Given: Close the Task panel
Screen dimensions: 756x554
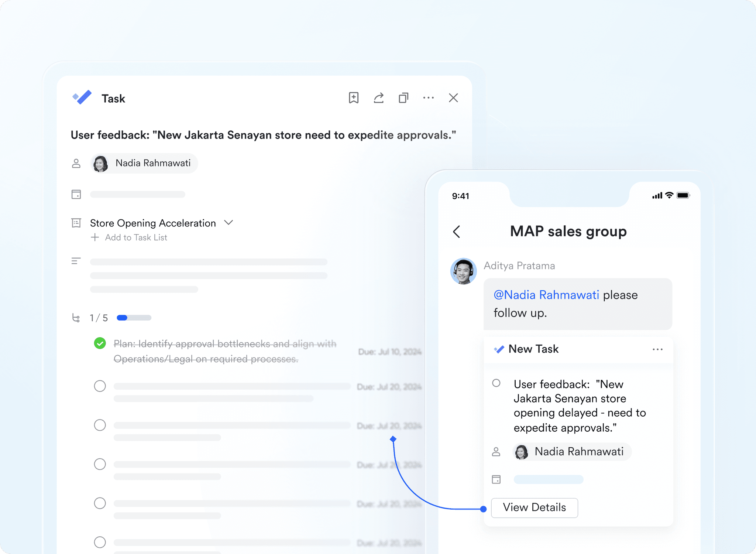Looking at the screenshot, I should point(453,98).
